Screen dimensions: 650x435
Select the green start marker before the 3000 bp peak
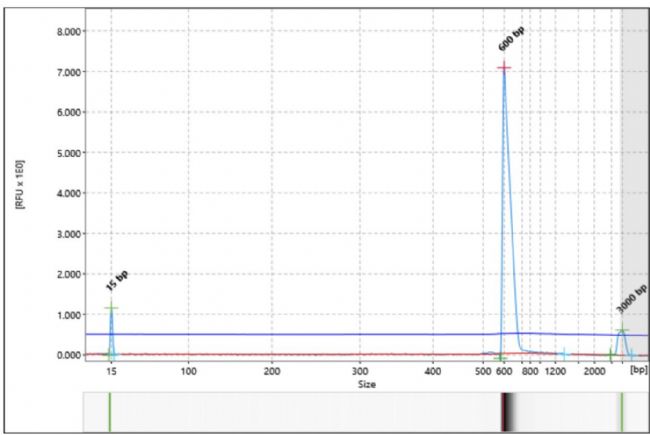click(610, 354)
